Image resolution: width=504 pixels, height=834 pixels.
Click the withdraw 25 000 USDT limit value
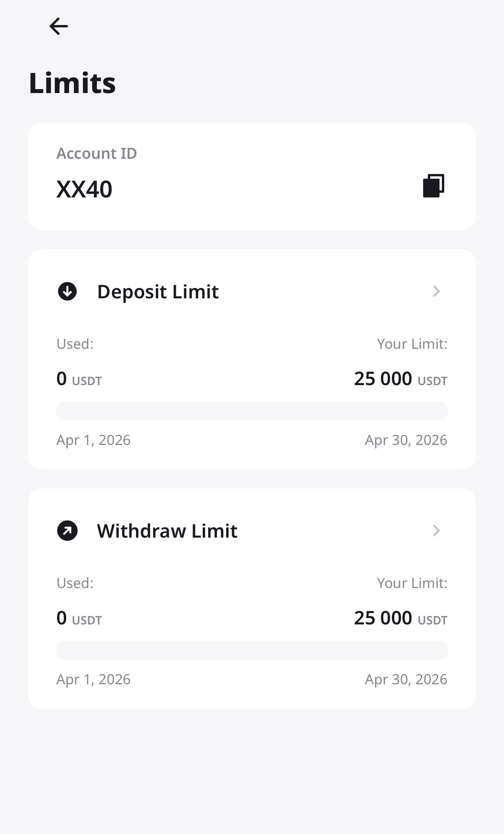pyautogui.click(x=400, y=618)
